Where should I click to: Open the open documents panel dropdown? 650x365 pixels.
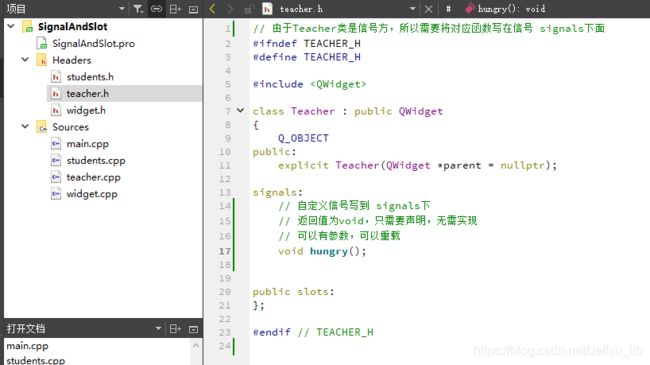tap(158, 328)
